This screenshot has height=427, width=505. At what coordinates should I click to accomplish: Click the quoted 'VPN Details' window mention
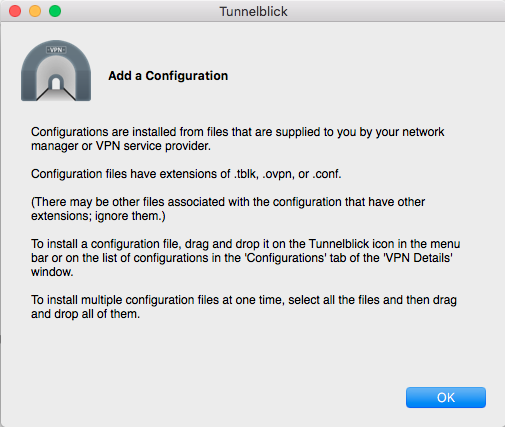pyautogui.click(x=417, y=258)
